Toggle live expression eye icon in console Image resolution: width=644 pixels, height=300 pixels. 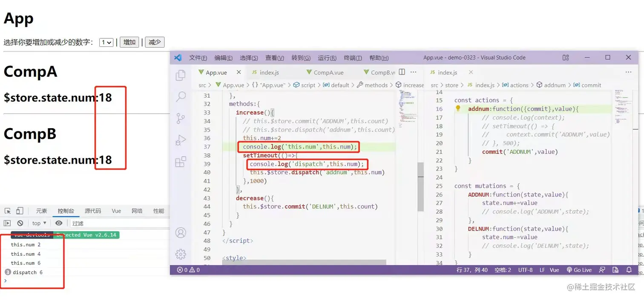coord(59,223)
